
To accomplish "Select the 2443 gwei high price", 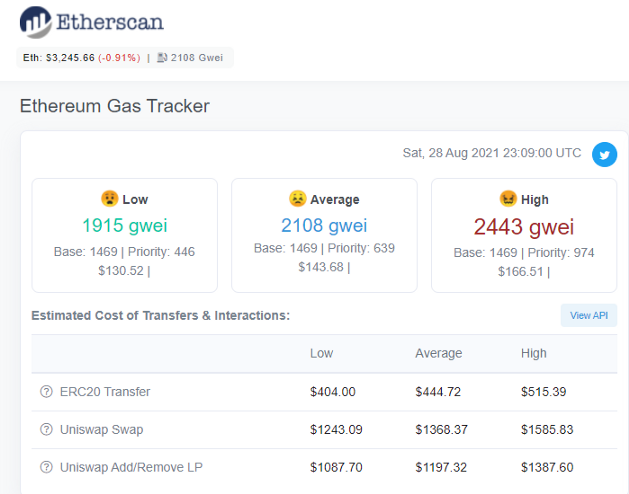I will click(x=524, y=227).
